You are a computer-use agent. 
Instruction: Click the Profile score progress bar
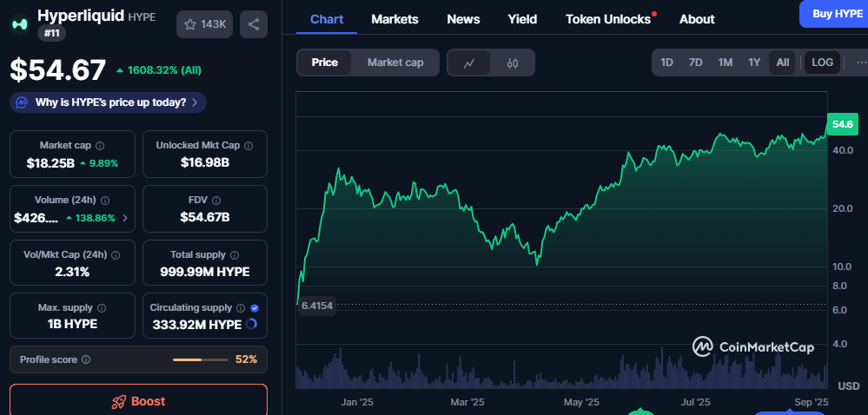[201, 359]
